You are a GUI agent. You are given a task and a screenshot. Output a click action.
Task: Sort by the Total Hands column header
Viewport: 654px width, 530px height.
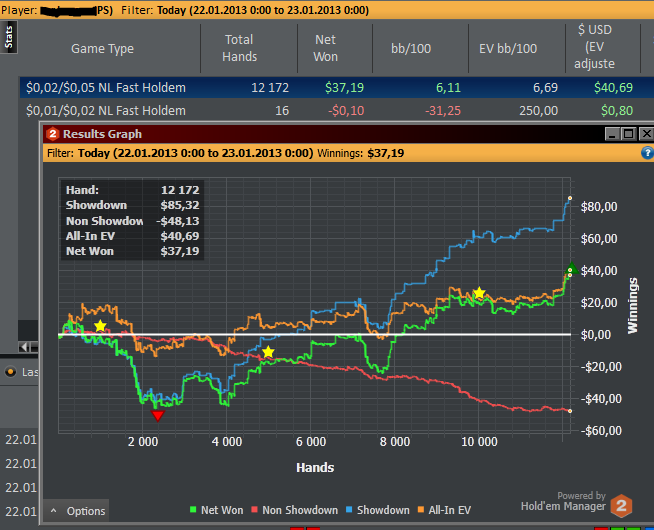[240, 49]
